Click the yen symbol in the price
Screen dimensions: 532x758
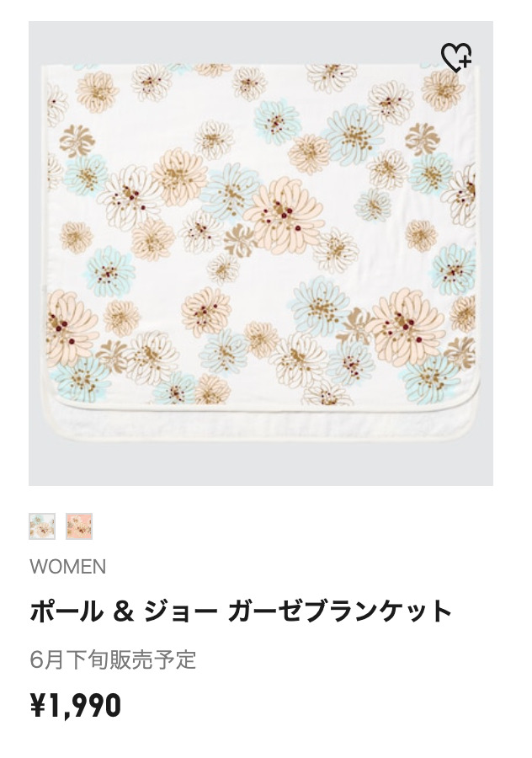click(38, 705)
